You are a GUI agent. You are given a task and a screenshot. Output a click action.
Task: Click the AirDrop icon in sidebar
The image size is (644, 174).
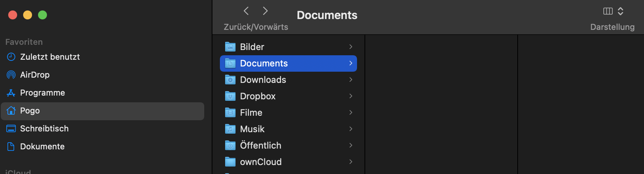pos(11,75)
